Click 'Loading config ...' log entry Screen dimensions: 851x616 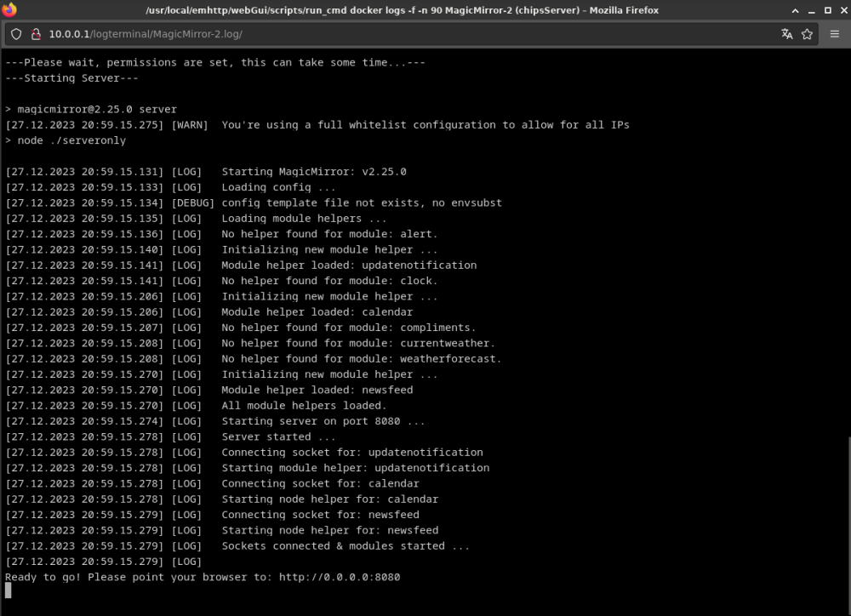tap(278, 187)
